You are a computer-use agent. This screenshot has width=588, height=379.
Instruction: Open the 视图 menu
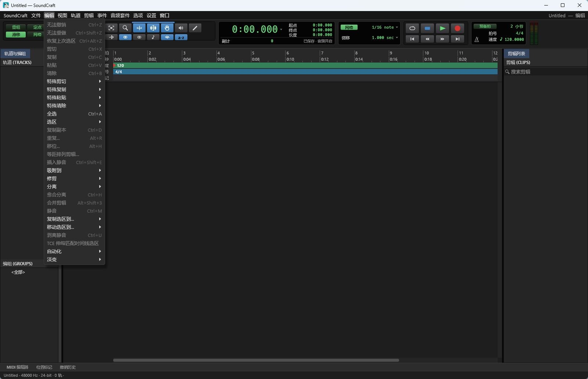62,15
